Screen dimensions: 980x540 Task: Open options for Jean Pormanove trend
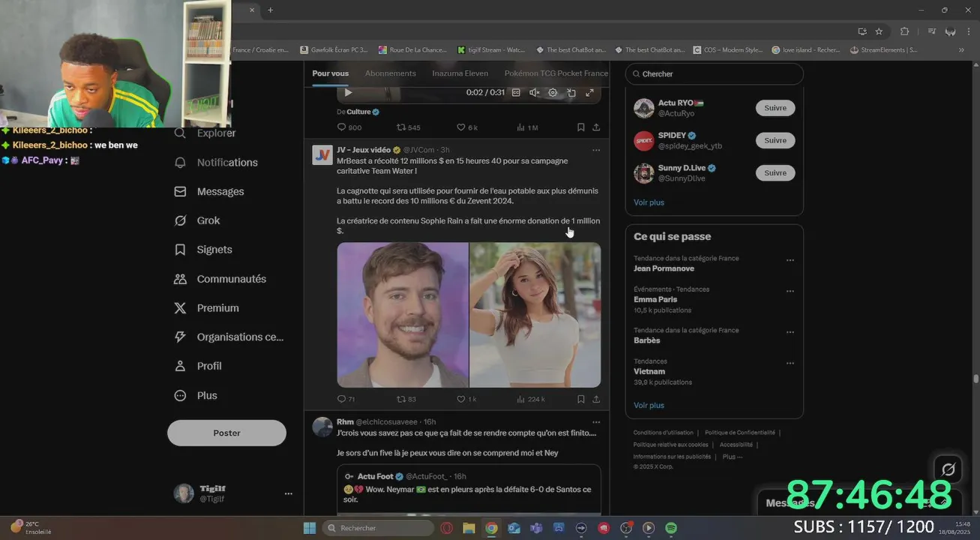point(790,260)
